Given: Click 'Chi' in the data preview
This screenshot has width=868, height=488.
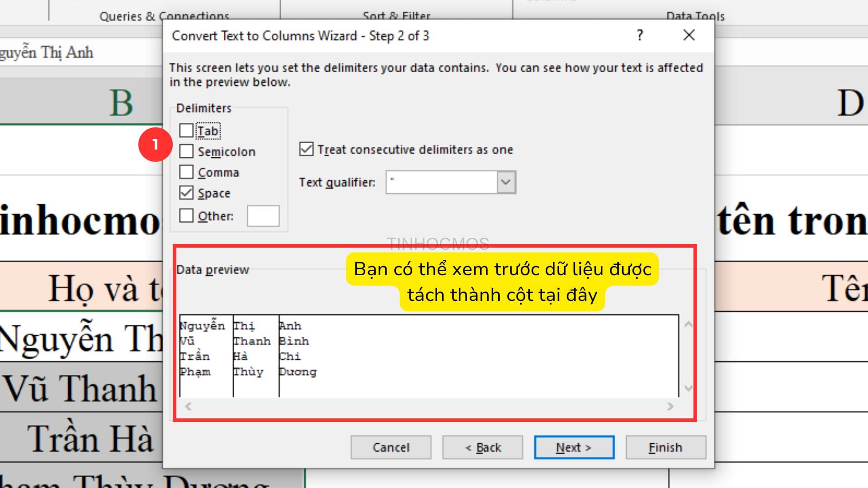Looking at the screenshot, I should click(290, 357).
